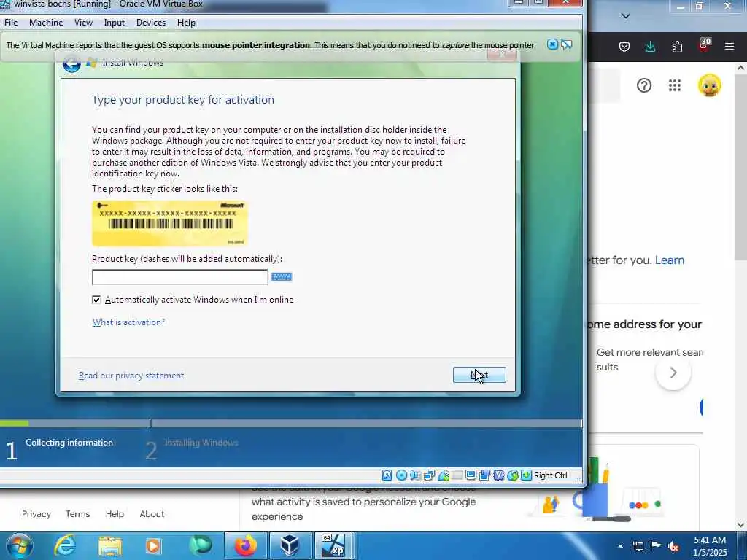Open the Machine menu
This screenshot has width=747, height=560.
pyautogui.click(x=46, y=23)
